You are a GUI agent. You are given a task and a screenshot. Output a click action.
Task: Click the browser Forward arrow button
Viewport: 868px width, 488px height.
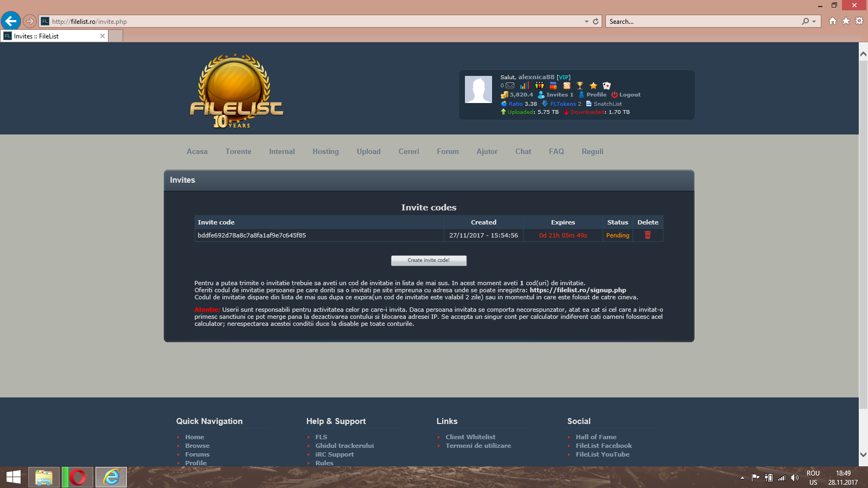[30, 21]
